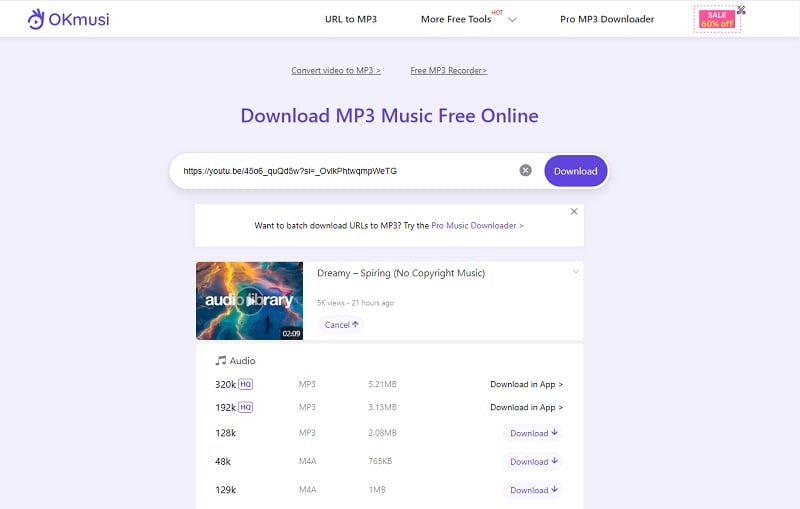Click the Download MP3 Music Free Online heading
Image resolution: width=800 pixels, height=509 pixels.
389,116
